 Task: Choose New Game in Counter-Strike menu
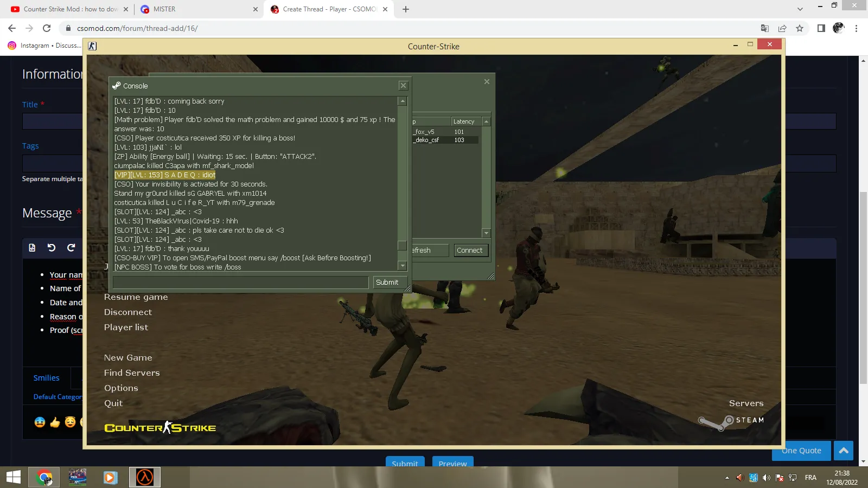(128, 358)
